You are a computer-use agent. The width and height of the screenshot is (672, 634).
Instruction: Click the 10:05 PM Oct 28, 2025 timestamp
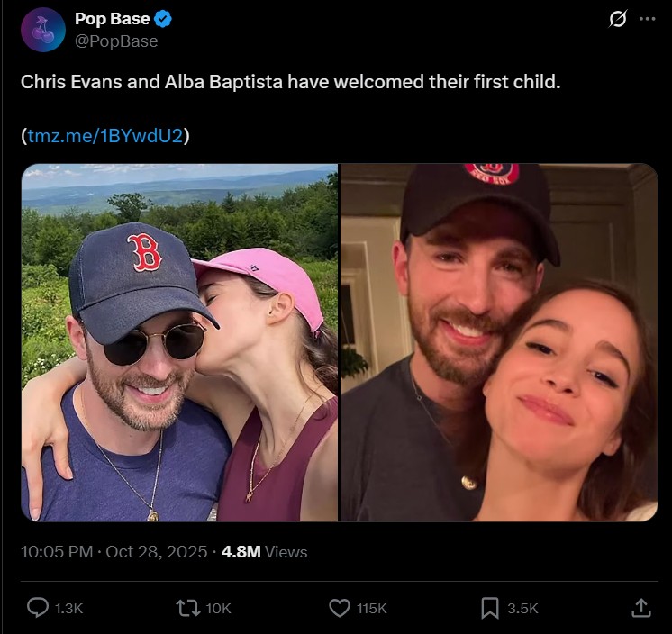[x=114, y=552]
